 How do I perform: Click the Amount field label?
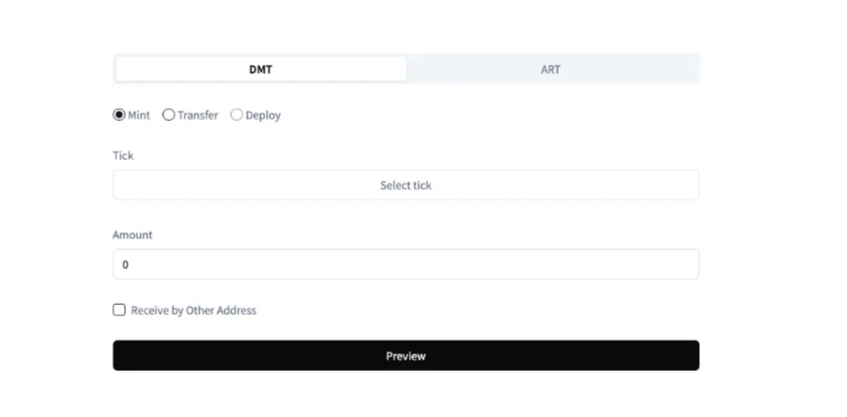tap(132, 235)
